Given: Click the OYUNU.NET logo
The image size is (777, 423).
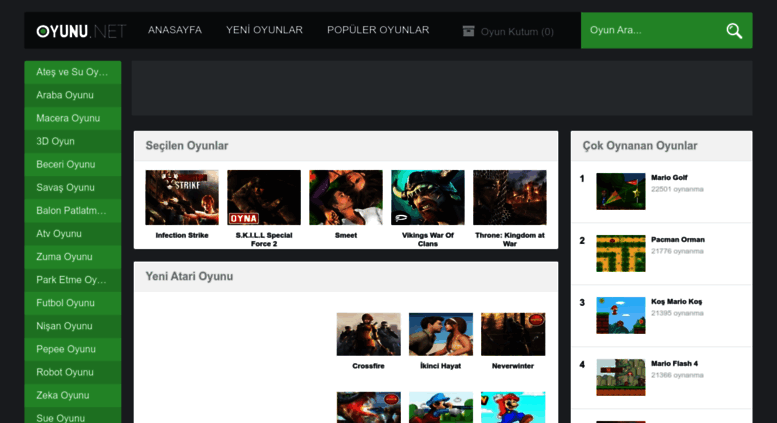Looking at the screenshot, I should 81,31.
